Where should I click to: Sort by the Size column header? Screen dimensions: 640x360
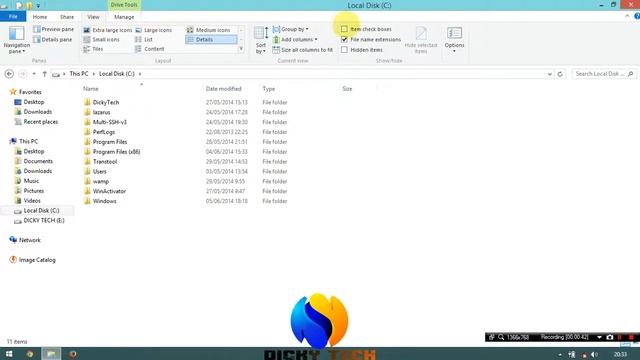point(347,89)
